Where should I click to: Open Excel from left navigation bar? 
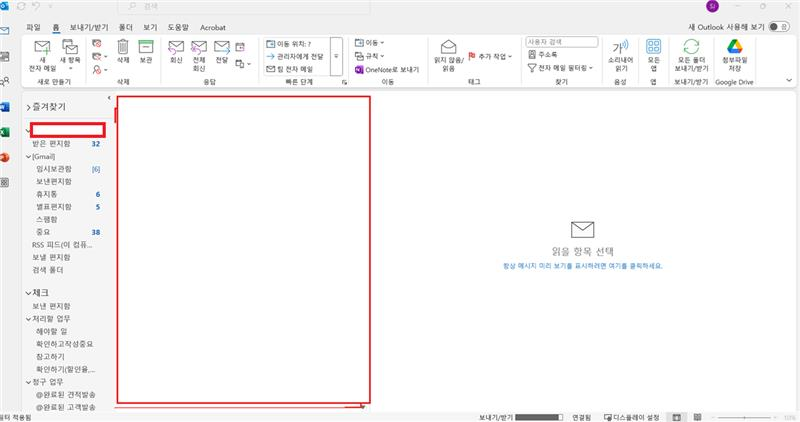[x=5, y=132]
